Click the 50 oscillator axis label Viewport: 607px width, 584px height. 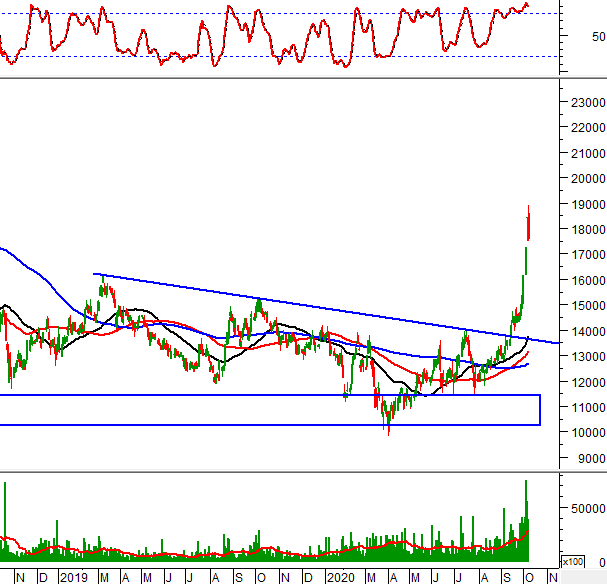click(x=598, y=37)
